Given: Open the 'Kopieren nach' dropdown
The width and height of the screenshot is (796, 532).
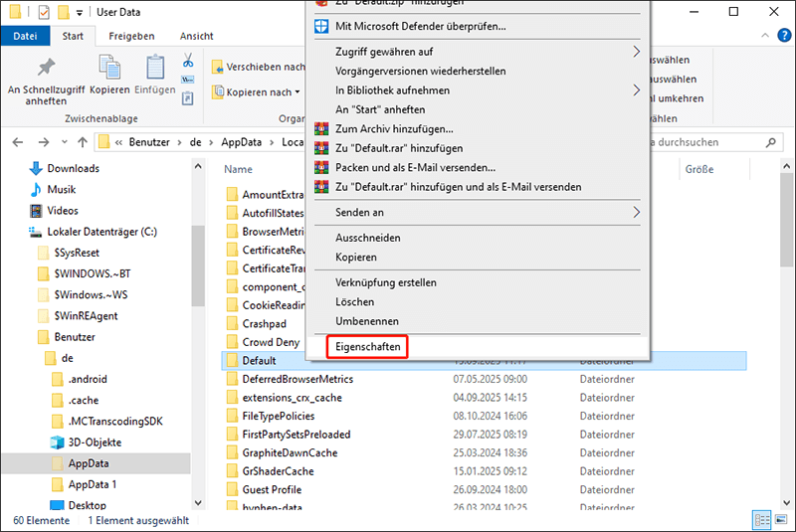Looking at the screenshot, I should (x=257, y=92).
